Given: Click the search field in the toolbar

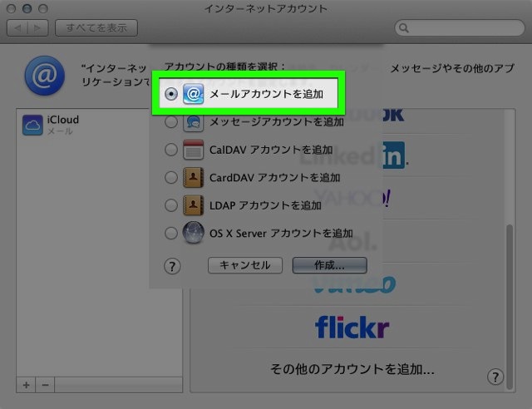Looking at the screenshot, I should pyautogui.click(x=460, y=27).
